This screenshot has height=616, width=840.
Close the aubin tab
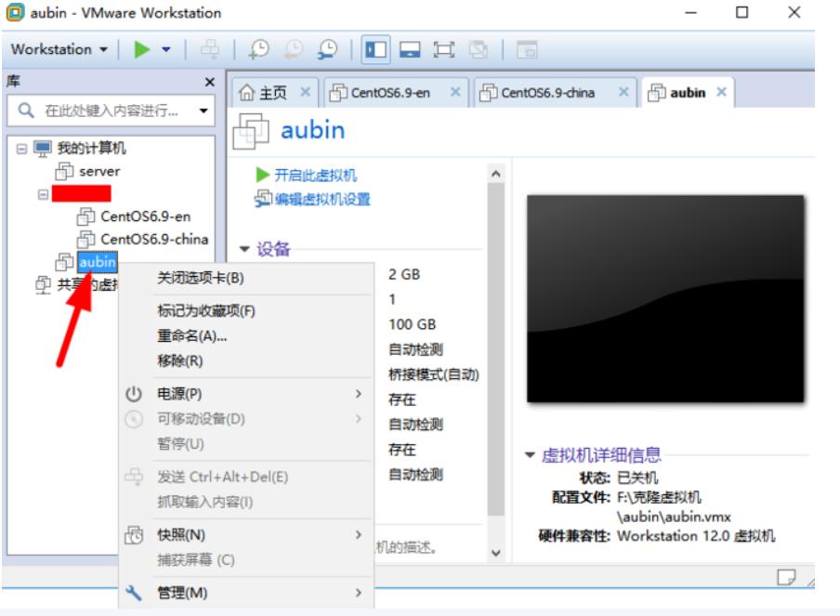point(722,92)
